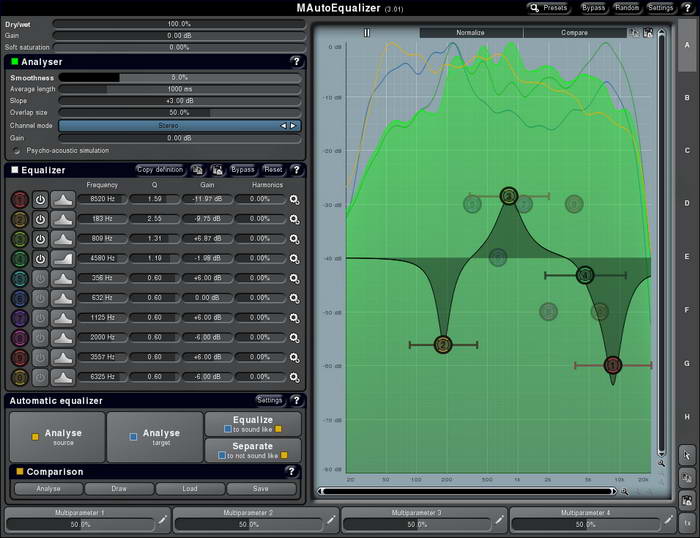
Task: Click edit pencil for Multiparameter 1
Action: tap(163, 518)
